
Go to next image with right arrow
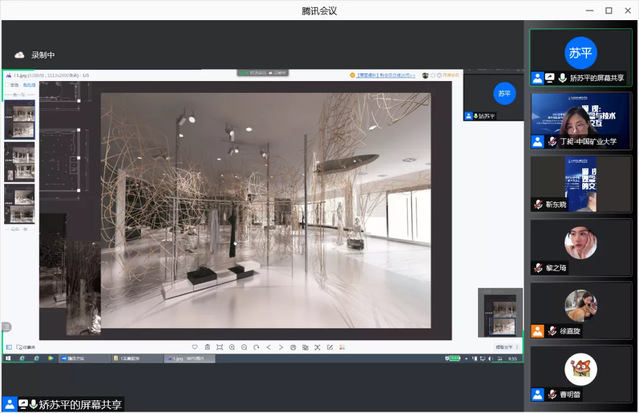click(x=281, y=347)
